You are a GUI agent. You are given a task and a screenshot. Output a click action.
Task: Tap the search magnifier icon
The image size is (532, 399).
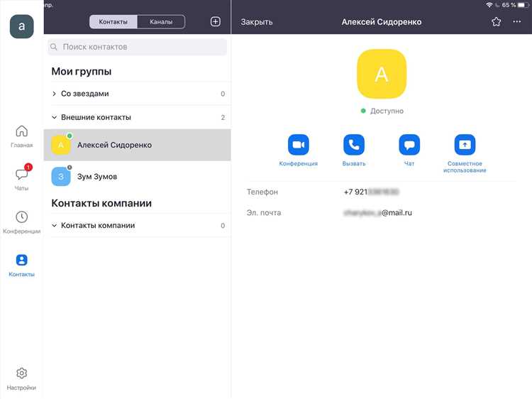[x=54, y=47]
